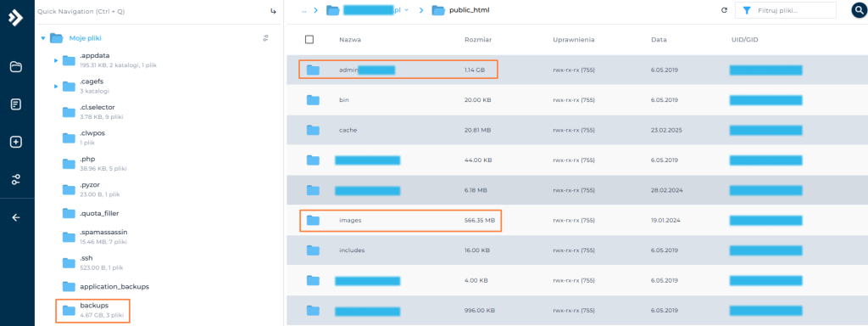
Task: Sort files by the Rozmiar column
Action: [478, 40]
